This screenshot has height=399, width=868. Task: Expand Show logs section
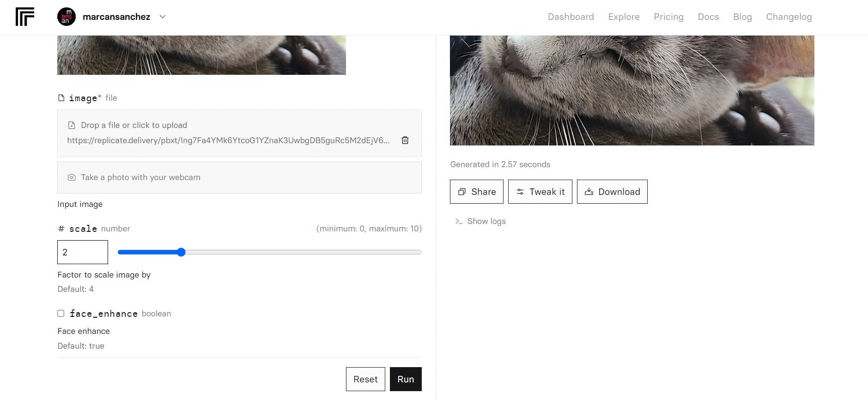pyautogui.click(x=486, y=221)
